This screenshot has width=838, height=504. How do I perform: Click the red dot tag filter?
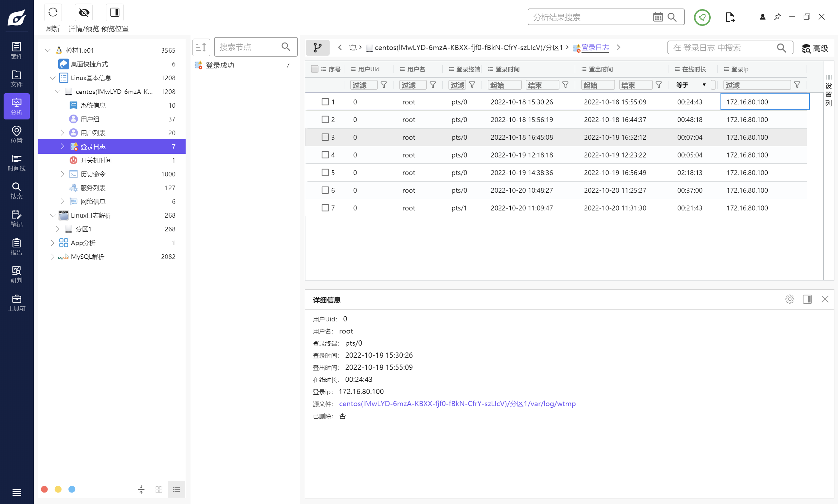tap(44, 489)
